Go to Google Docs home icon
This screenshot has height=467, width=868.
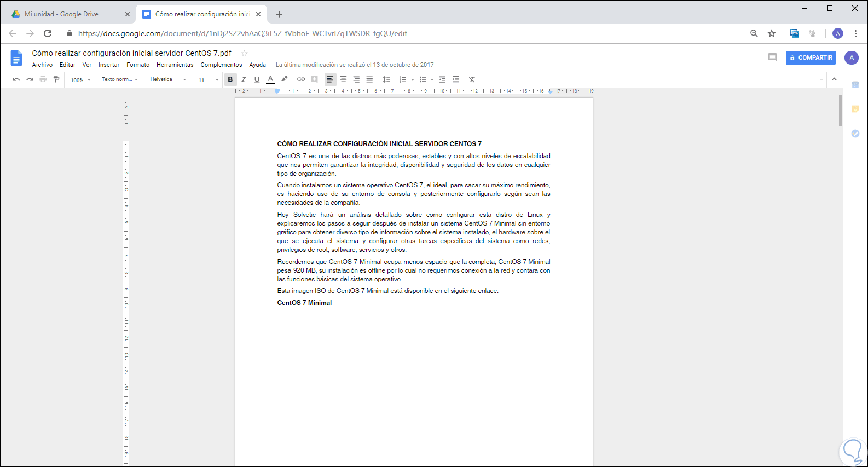(16, 57)
